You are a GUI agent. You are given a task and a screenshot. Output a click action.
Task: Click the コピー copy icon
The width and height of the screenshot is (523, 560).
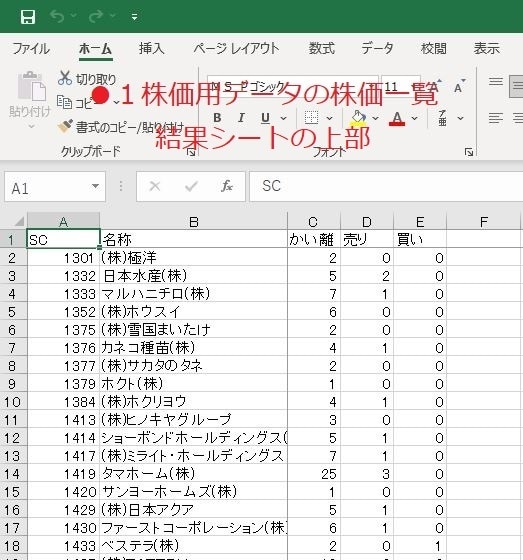(64, 102)
